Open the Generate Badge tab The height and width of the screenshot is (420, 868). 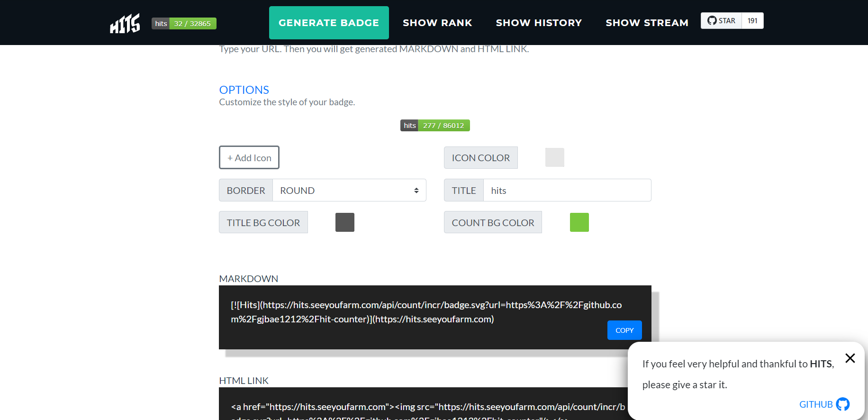329,23
